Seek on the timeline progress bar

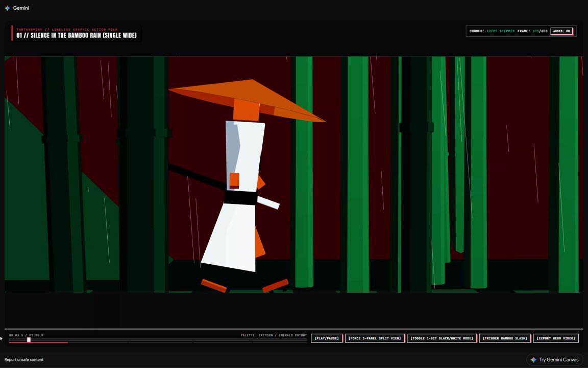[x=158, y=340]
